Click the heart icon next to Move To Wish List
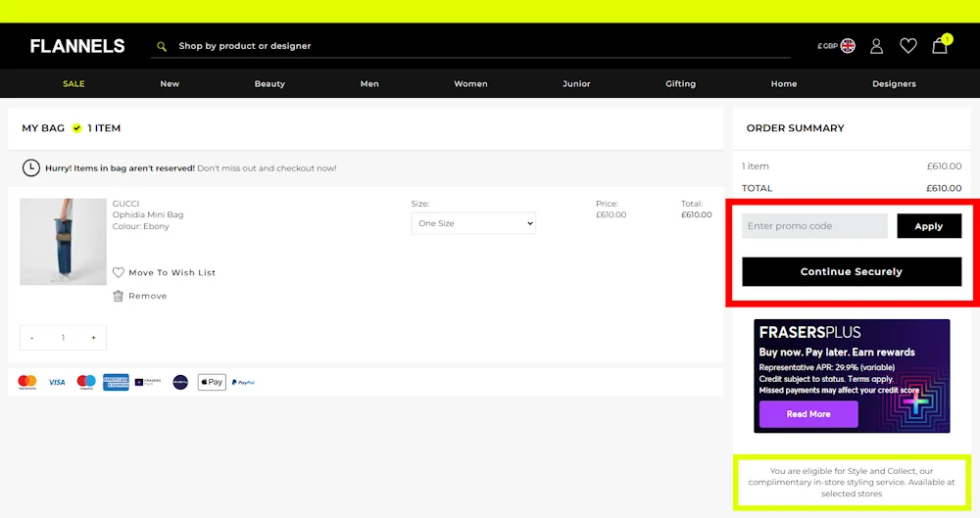 [119, 272]
